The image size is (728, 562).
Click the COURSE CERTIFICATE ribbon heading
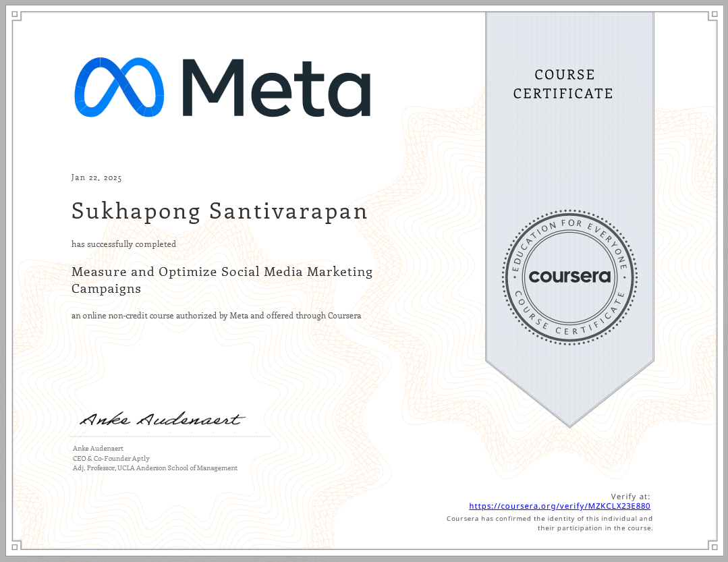tap(563, 84)
